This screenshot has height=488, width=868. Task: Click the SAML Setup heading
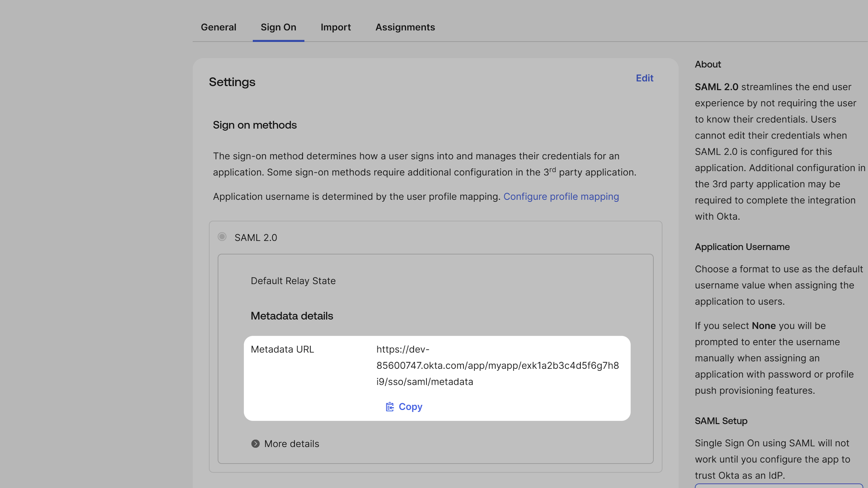click(x=721, y=421)
